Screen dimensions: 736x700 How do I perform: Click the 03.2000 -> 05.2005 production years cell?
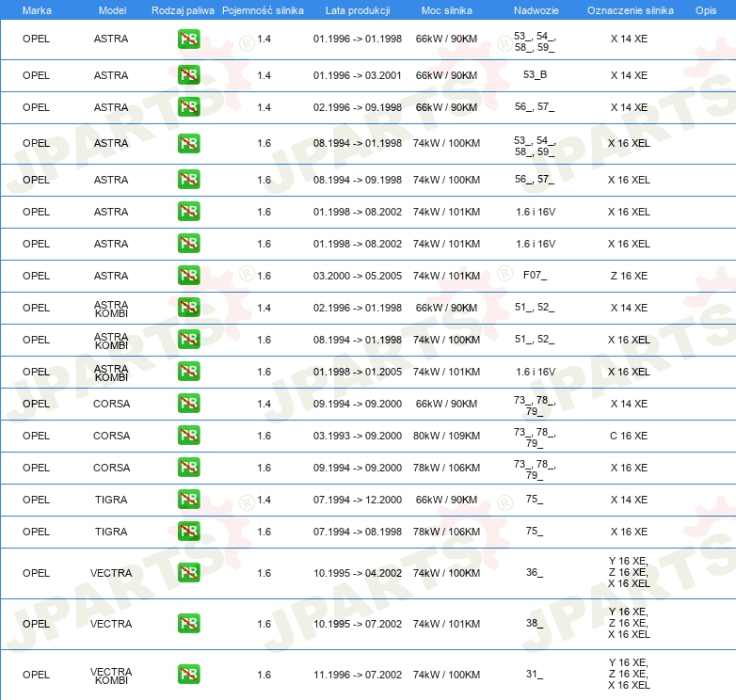point(357,276)
